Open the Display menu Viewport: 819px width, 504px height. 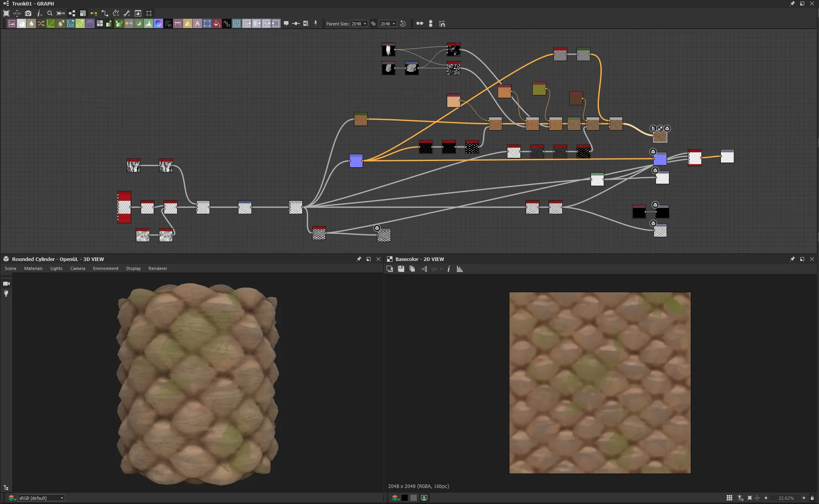133,268
